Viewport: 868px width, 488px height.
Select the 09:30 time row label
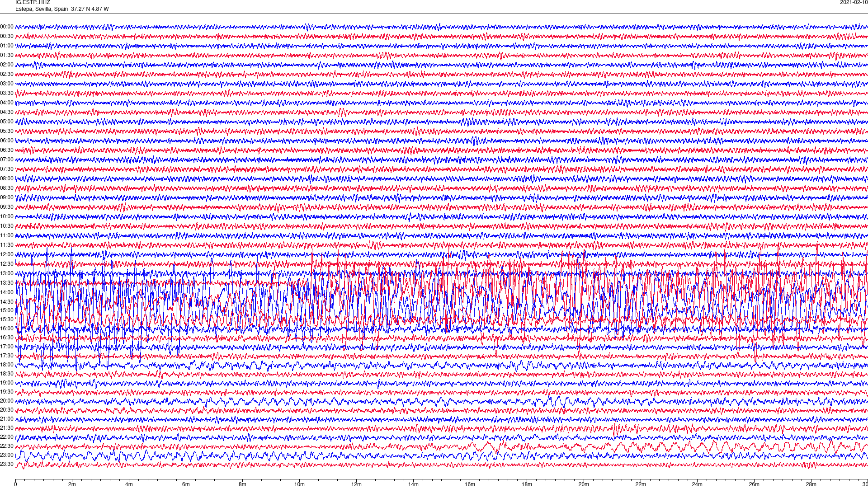coord(7,207)
